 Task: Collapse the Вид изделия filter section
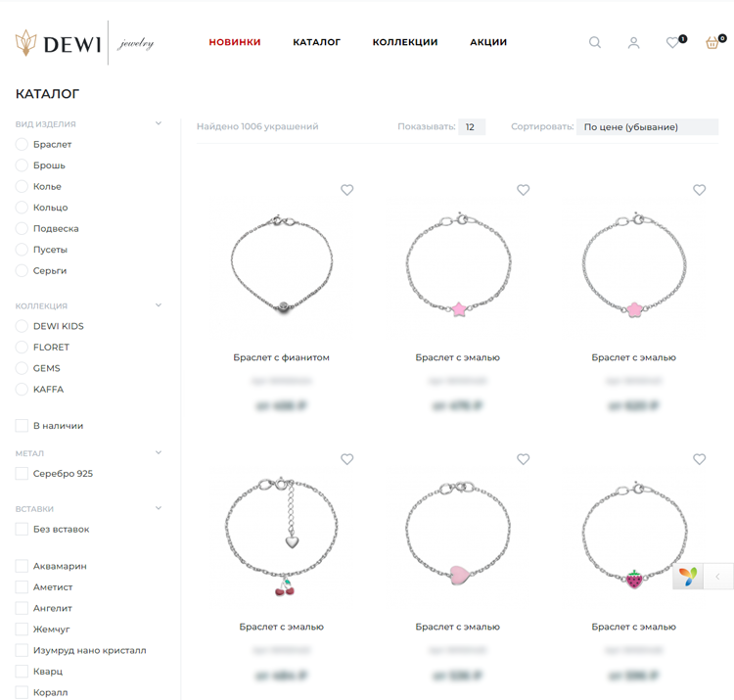tap(158, 124)
